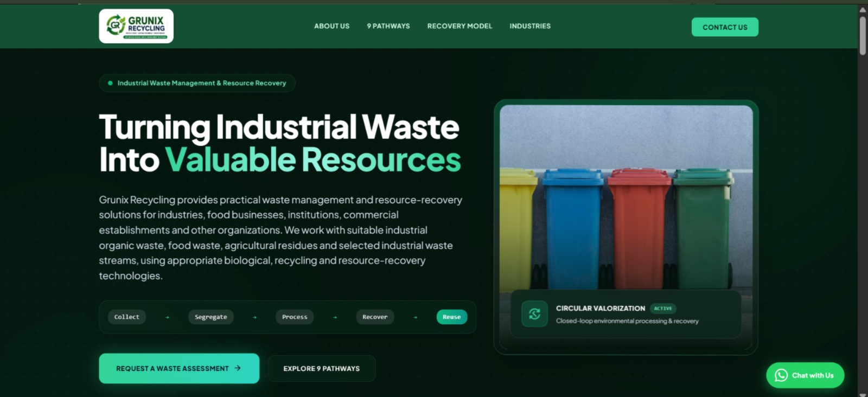The height and width of the screenshot is (397, 868).
Task: Click scrollbar up arrow
Action: [x=863, y=10]
